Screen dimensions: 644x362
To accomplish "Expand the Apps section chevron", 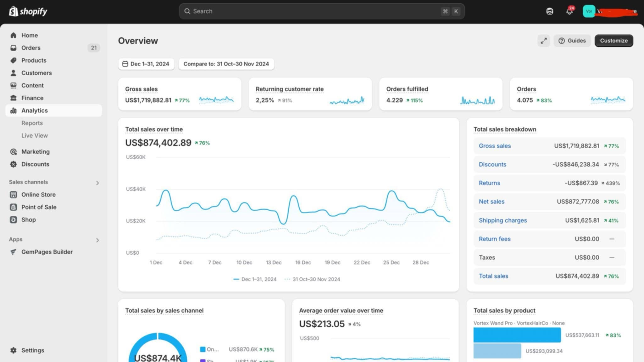I will [97, 240].
